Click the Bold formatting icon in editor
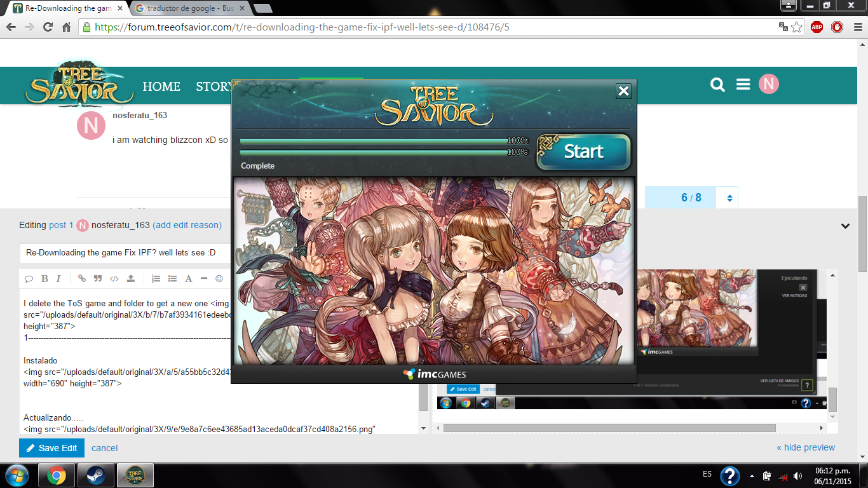 coord(44,278)
